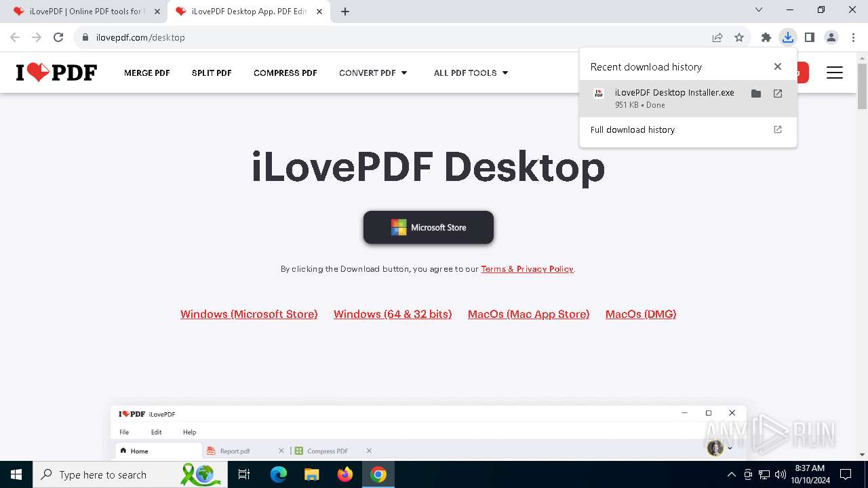Close the iLovePDF Online PDF tools tab
The image size is (868, 488).
tap(157, 12)
